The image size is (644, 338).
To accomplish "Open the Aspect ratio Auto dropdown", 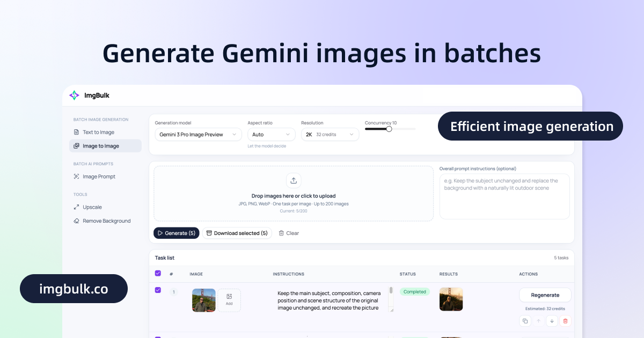I will [x=272, y=135].
